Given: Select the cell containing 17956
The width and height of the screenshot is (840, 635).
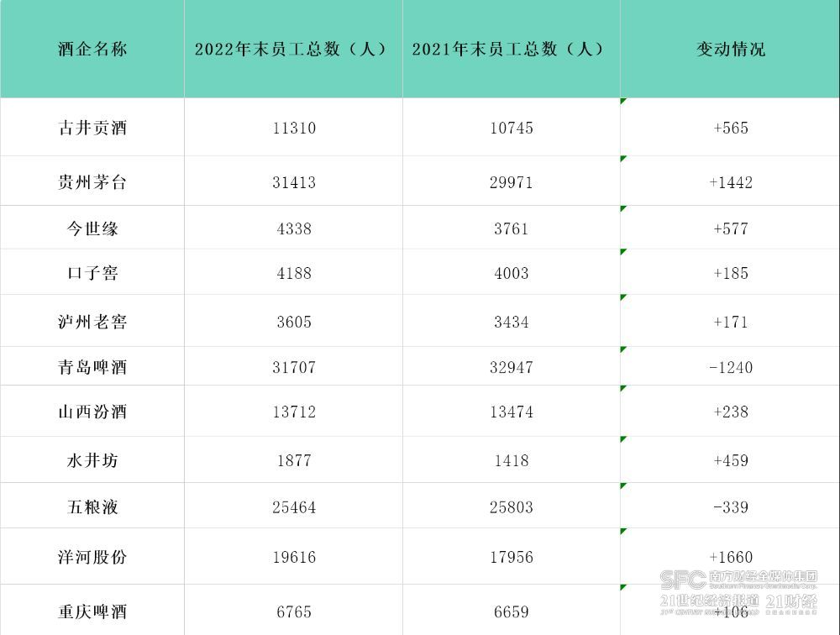Looking at the screenshot, I should point(512,557).
